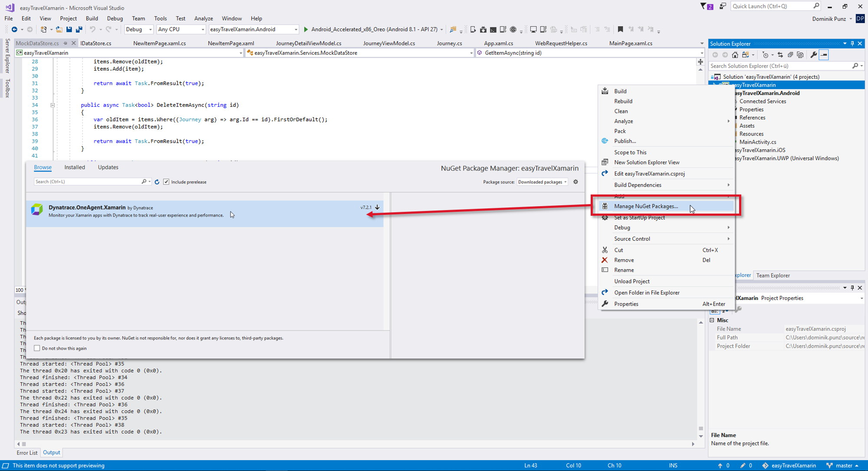Select Solution 'easyTravelXamarin' root node
Viewport: 868px width, 471px height.
pos(771,77)
